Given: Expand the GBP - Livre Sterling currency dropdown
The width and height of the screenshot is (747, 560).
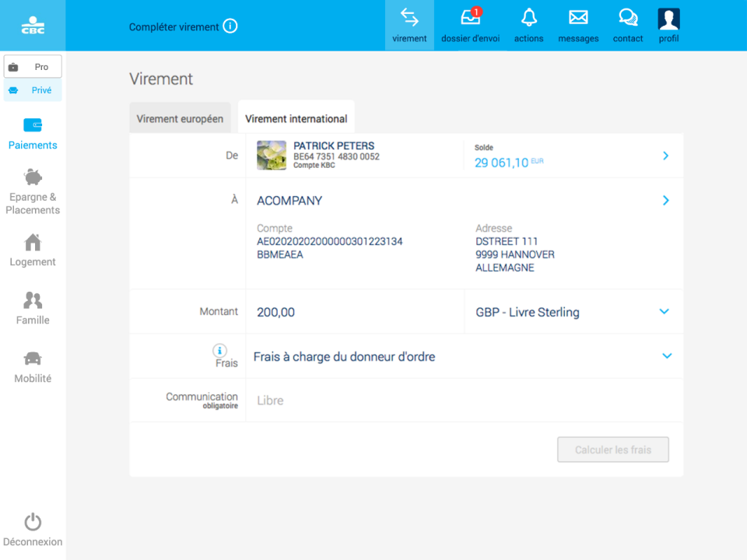Looking at the screenshot, I should (664, 312).
